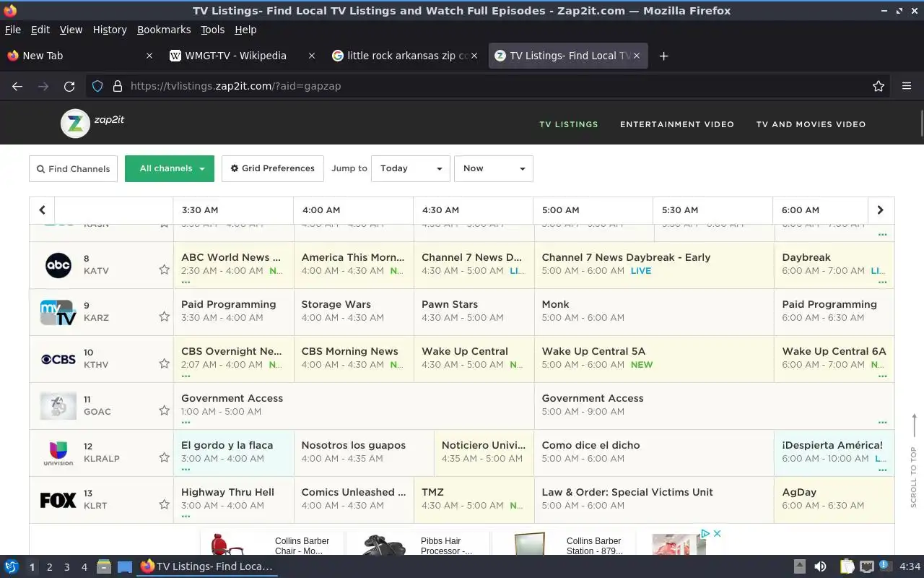This screenshot has height=578, width=924.
Task: Favorite the KARZ channel star
Action: coord(164,316)
